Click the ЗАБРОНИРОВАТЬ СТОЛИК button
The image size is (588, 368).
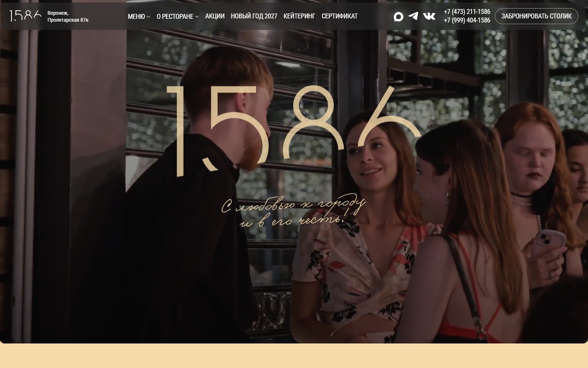tap(537, 16)
